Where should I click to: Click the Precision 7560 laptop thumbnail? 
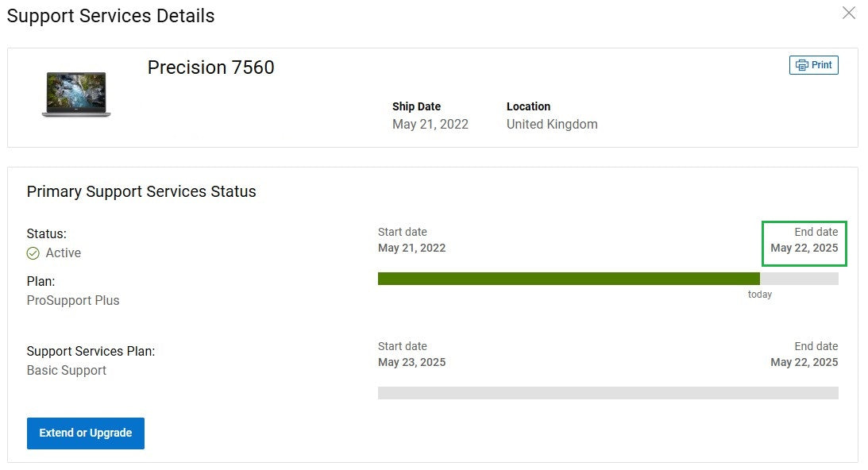[x=76, y=94]
